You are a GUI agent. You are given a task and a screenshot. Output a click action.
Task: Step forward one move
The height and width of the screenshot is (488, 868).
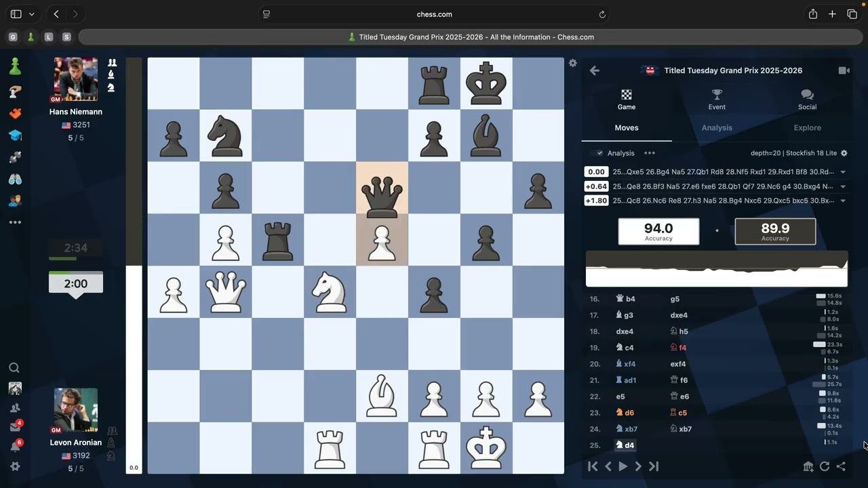[x=638, y=466]
